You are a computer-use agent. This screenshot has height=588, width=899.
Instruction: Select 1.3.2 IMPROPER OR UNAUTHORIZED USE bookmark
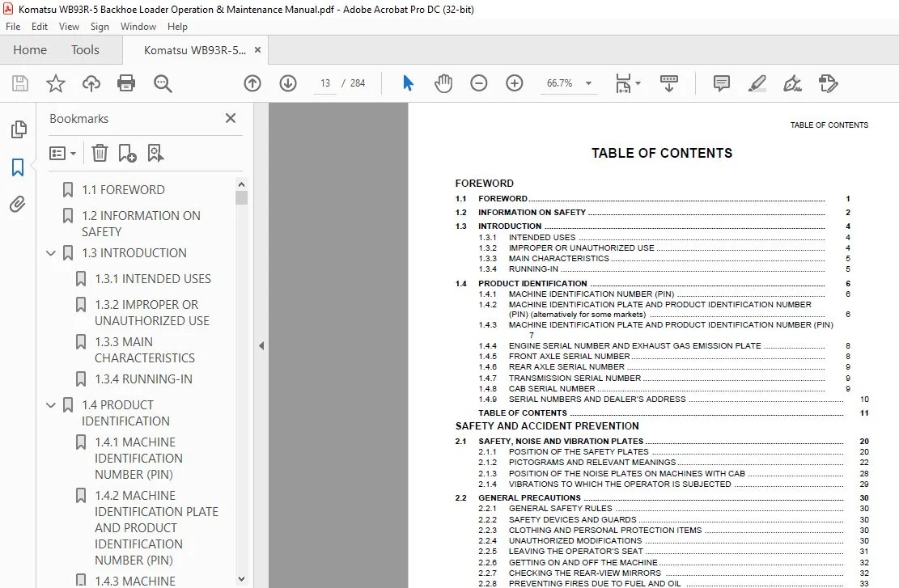[x=152, y=312]
